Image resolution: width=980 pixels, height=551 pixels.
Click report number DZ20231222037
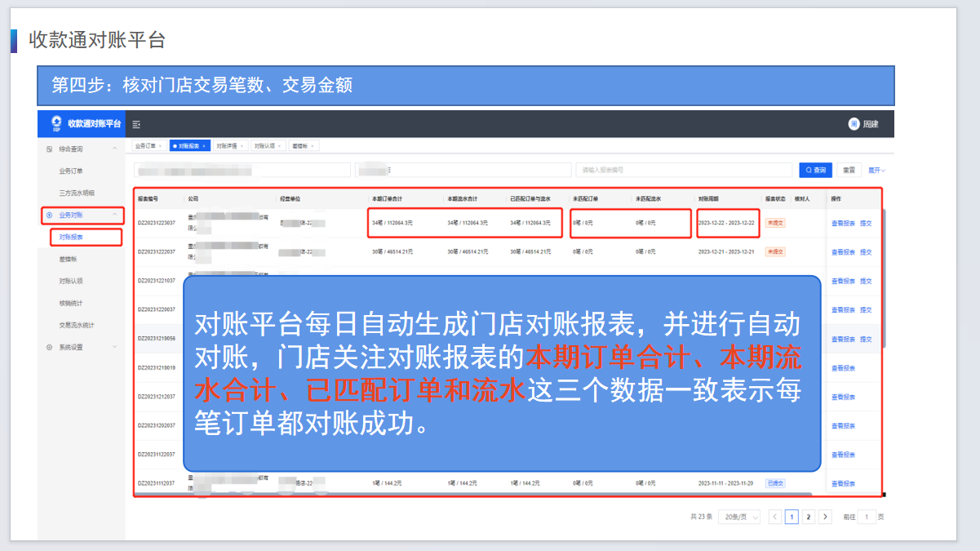click(156, 252)
